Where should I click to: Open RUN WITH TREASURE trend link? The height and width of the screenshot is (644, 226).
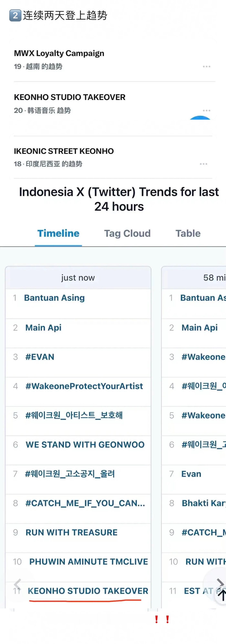pyautogui.click(x=71, y=532)
